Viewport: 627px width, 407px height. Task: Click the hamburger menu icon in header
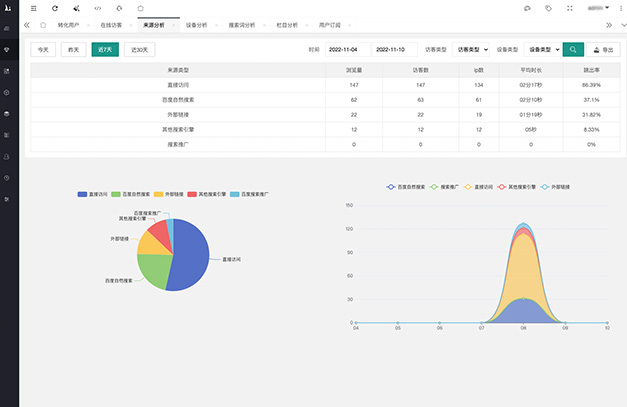coord(33,8)
